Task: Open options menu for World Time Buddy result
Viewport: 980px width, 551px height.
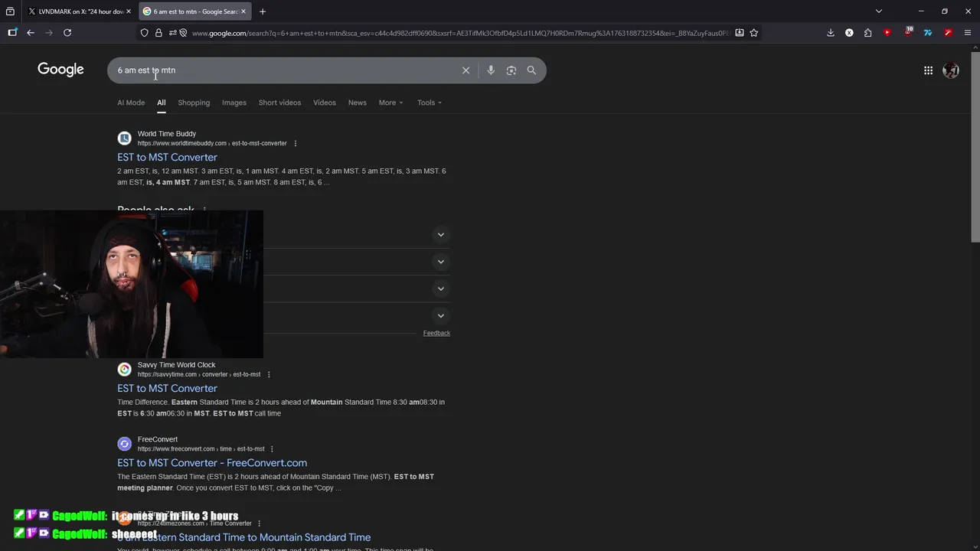Action: pos(296,143)
